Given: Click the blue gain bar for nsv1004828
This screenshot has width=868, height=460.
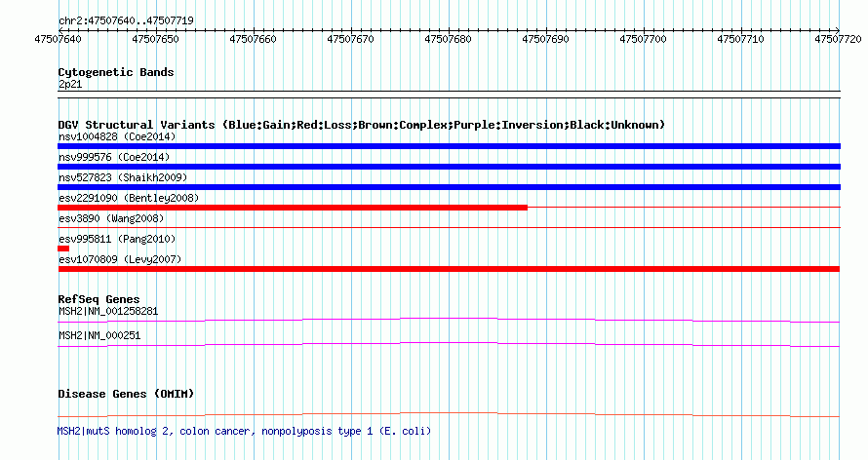Looking at the screenshot, I should coord(449,146).
